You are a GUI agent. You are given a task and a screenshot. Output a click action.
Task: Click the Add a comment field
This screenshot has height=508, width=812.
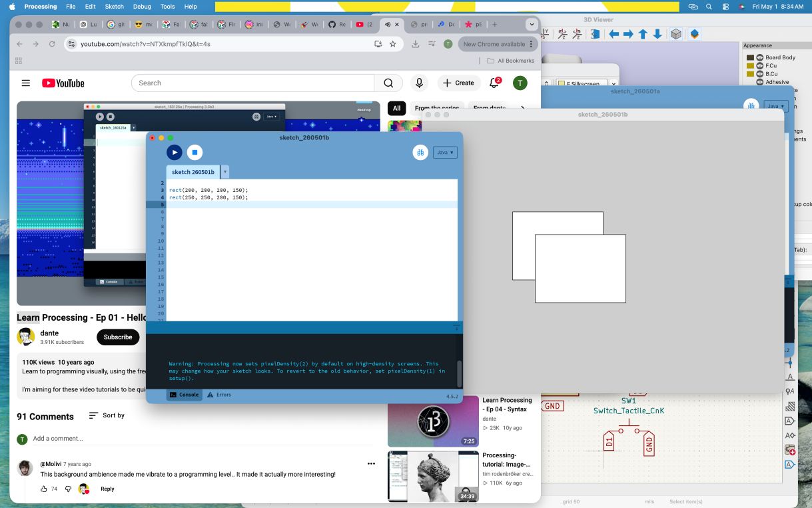pos(203,439)
